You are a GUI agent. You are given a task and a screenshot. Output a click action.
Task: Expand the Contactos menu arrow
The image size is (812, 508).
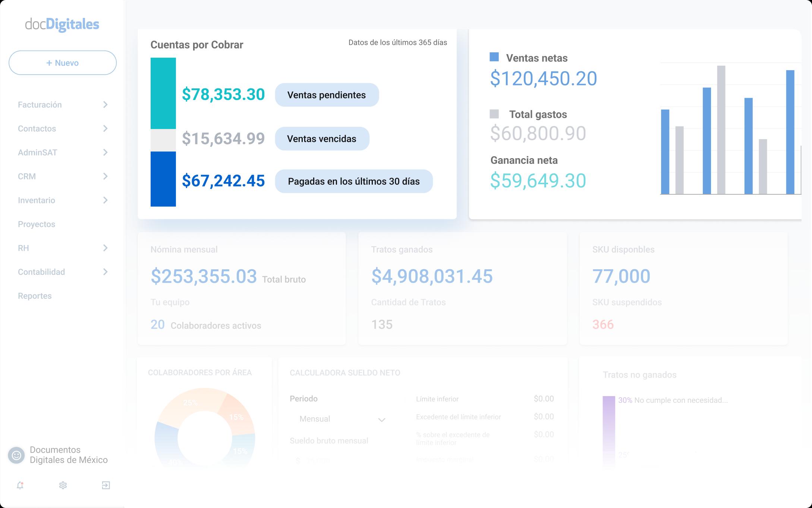point(105,129)
